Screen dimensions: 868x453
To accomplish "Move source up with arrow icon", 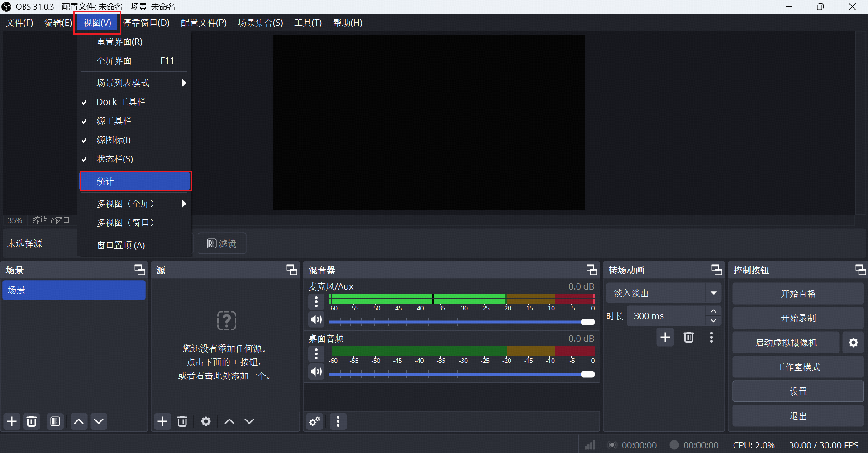I will click(x=229, y=421).
